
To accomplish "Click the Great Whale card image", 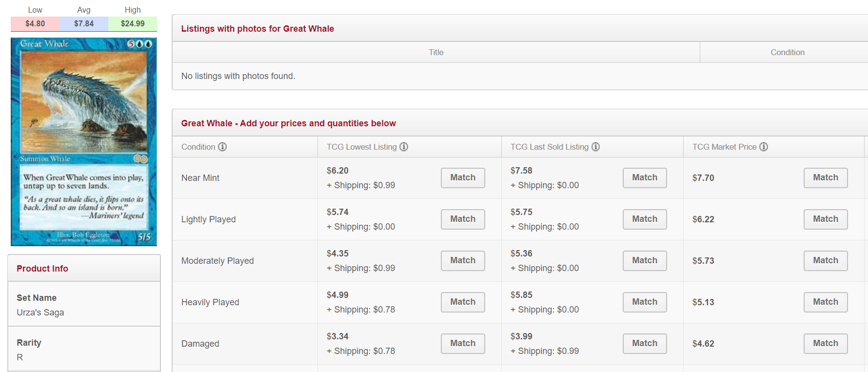I will pos(84,141).
